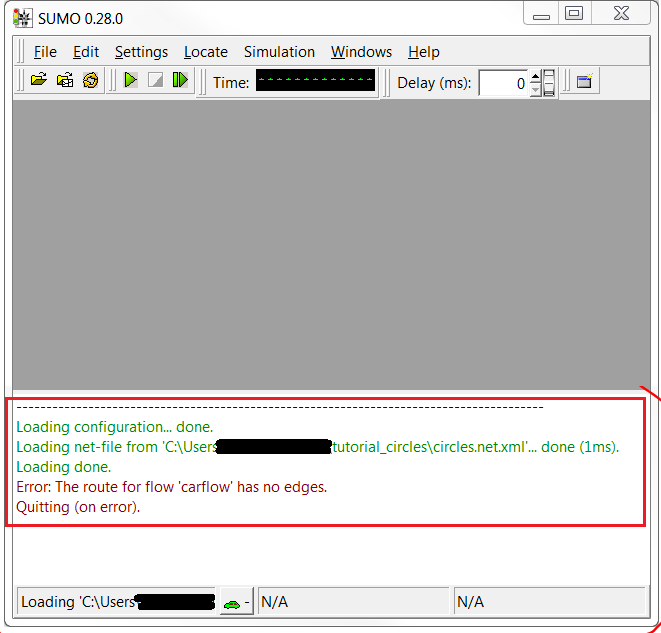This screenshot has width=661, height=633.
Task: Increase delay with the up spinner arrow
Action: 535,76
